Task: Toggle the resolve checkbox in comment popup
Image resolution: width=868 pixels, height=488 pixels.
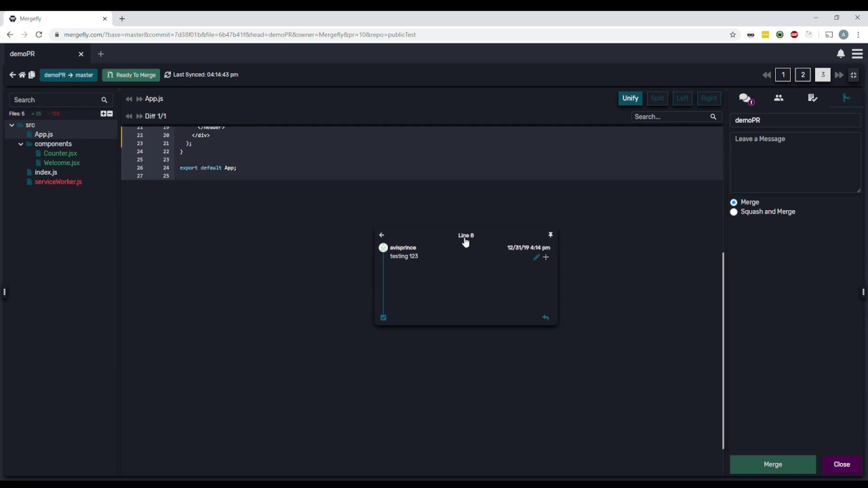Action: click(383, 317)
